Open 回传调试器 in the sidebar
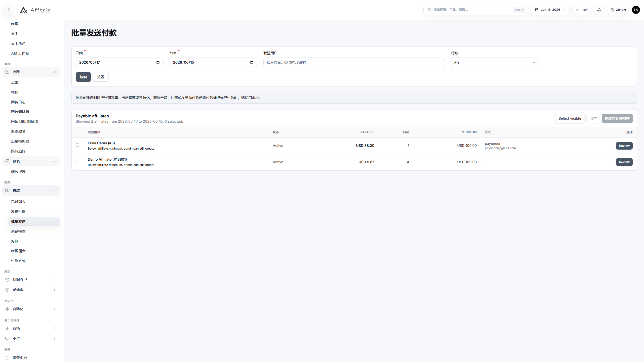 pyautogui.click(x=20, y=112)
